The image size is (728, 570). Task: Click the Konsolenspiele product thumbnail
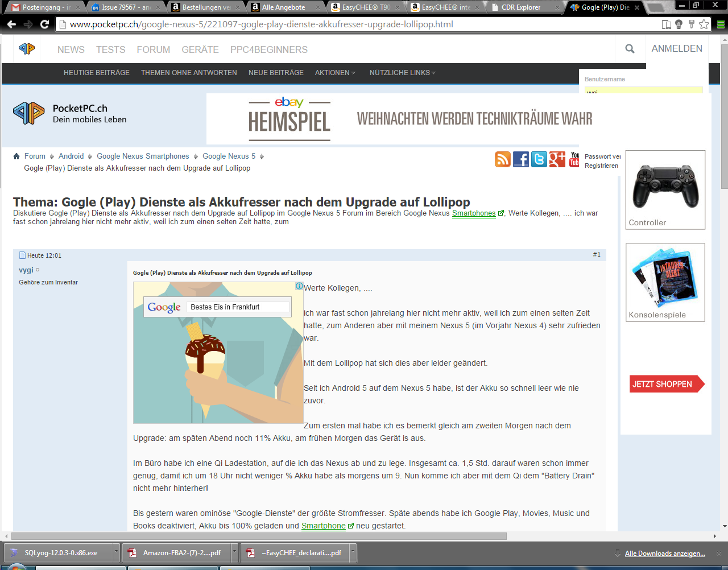pos(665,283)
